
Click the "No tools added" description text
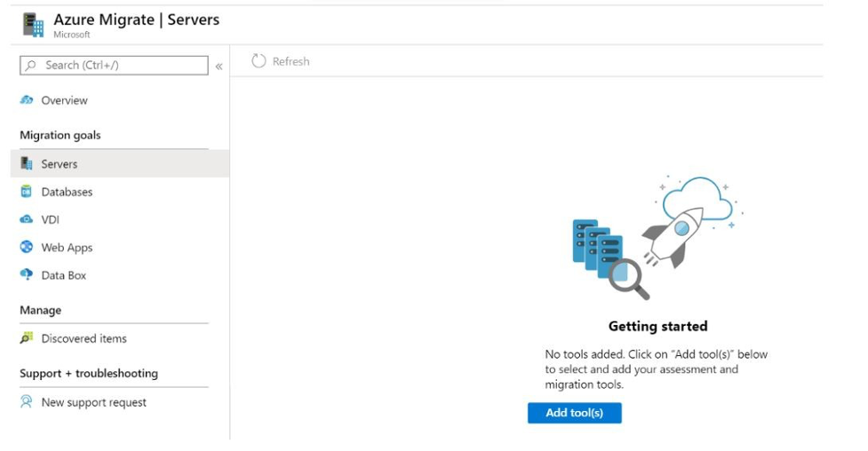coord(656,369)
